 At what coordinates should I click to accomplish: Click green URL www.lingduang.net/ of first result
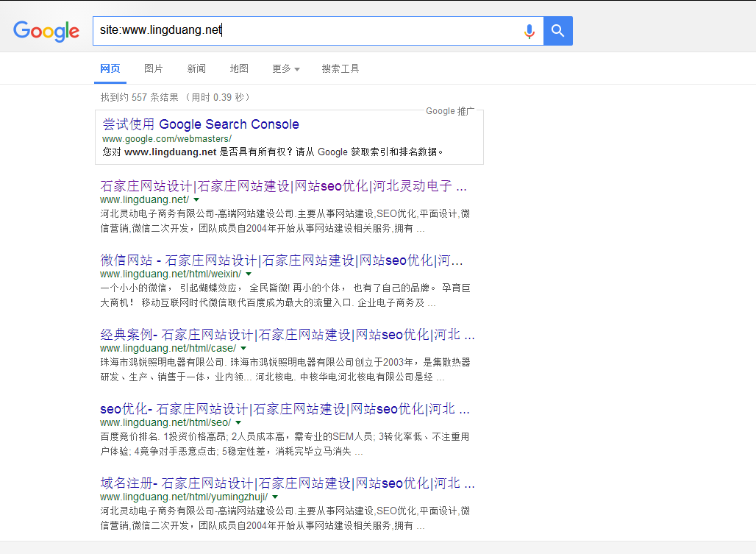144,199
